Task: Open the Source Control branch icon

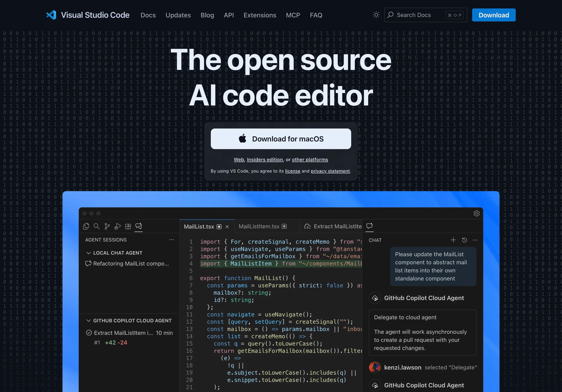Action: (107, 226)
